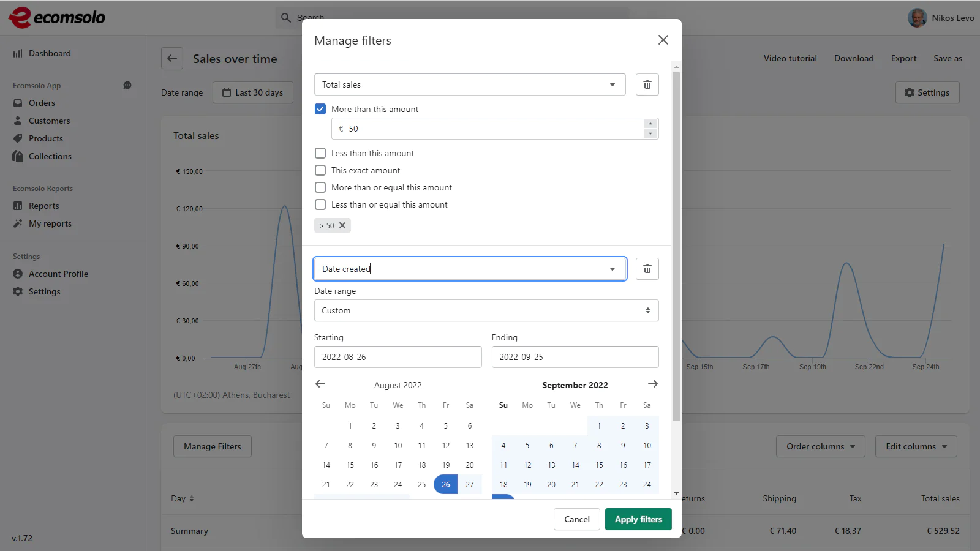The image size is (980, 551).
Task: Click Save as in the report header
Action: [x=948, y=58]
